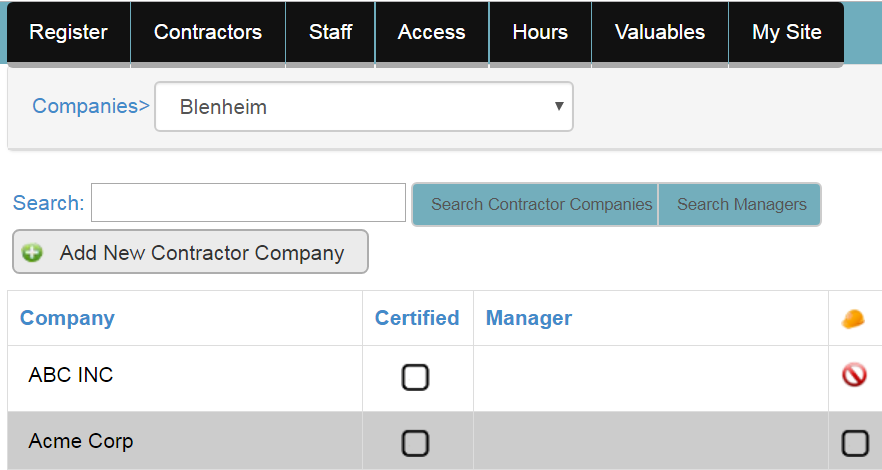Toggle Certified checkbox for Acme Corp

pos(415,443)
